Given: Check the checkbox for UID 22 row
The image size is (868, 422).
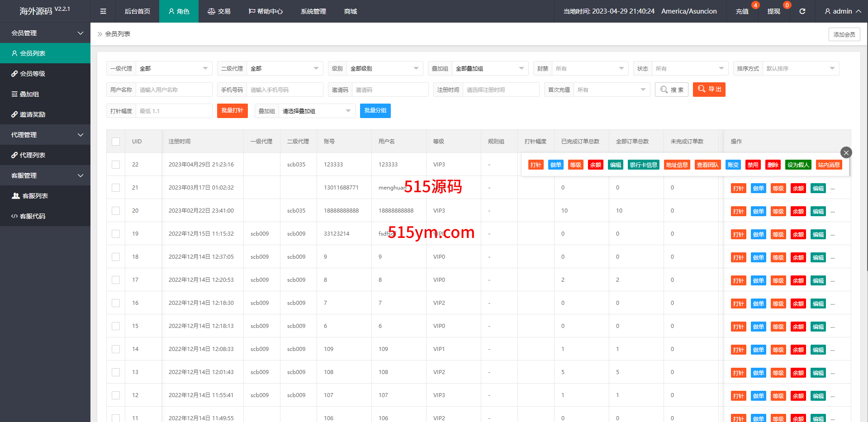Looking at the screenshot, I should point(116,165).
